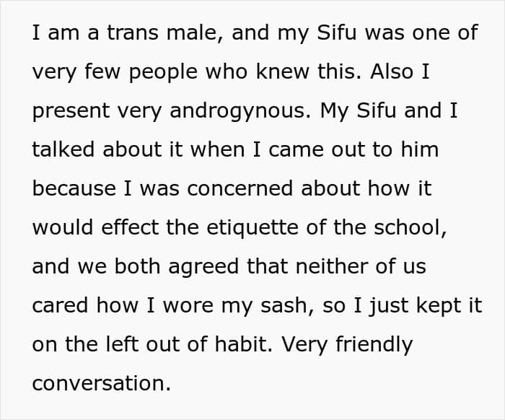The image size is (505, 420).
Task: Click the word "cared"
Action: click(60, 305)
